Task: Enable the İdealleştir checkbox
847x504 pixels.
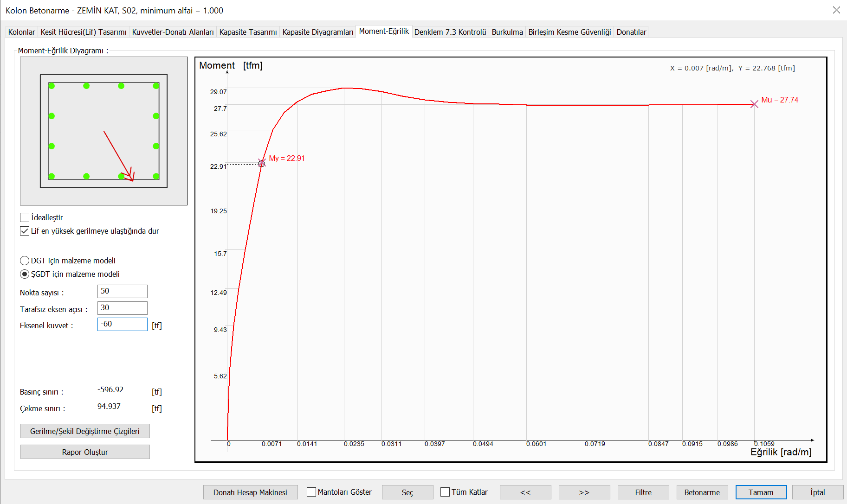Action: pos(25,217)
